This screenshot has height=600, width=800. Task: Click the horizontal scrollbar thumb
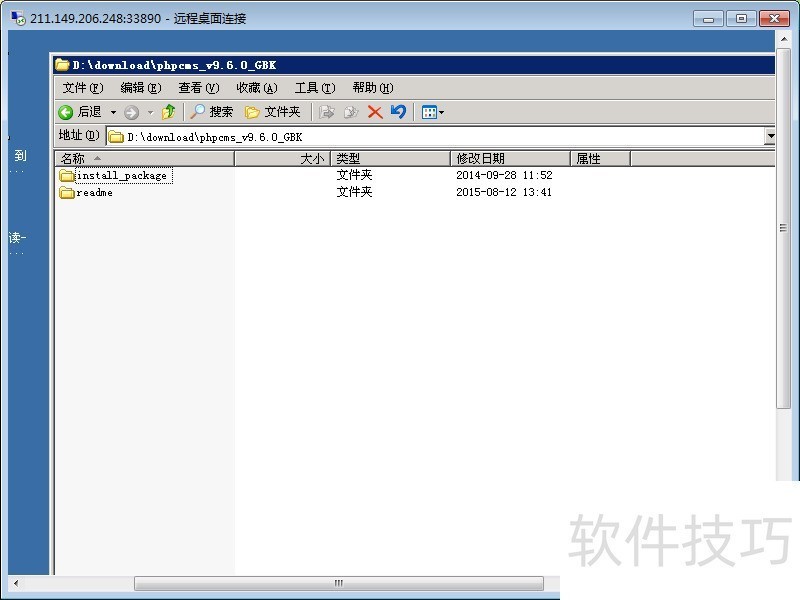tap(339, 583)
